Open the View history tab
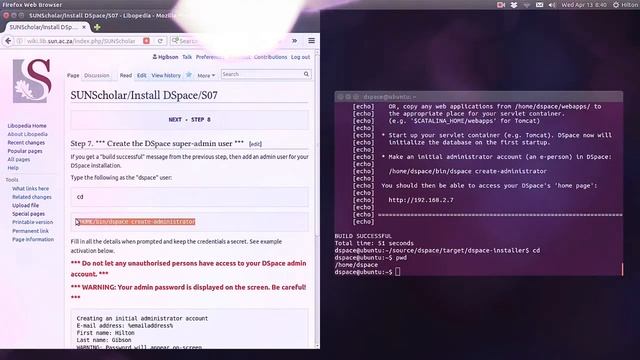The width and height of the screenshot is (640, 360). pos(166,76)
